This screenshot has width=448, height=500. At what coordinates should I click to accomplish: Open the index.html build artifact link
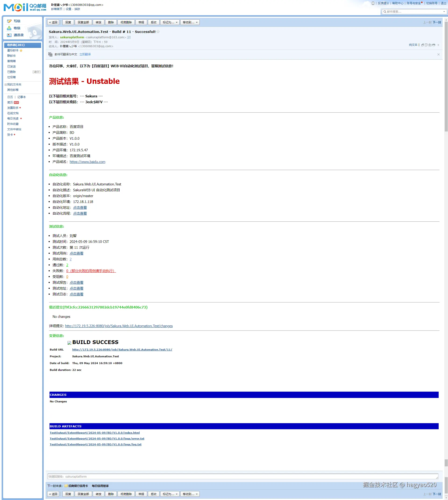(x=95, y=433)
